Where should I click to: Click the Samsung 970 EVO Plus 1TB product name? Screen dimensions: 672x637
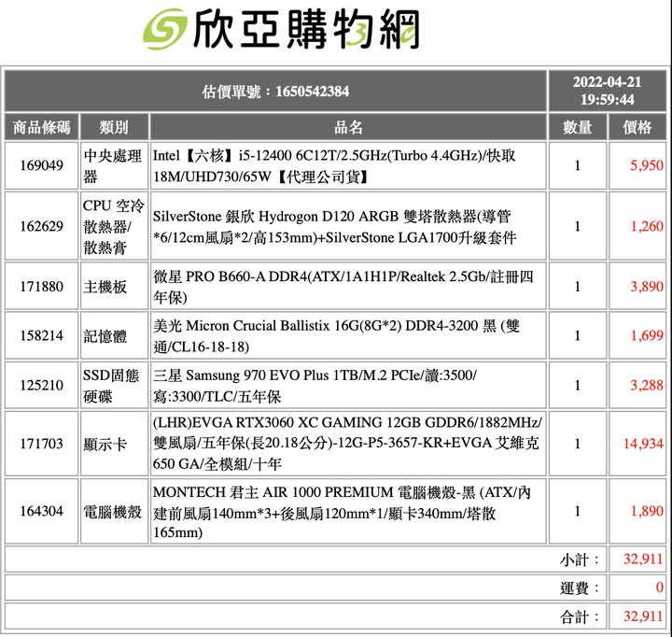pos(315,386)
